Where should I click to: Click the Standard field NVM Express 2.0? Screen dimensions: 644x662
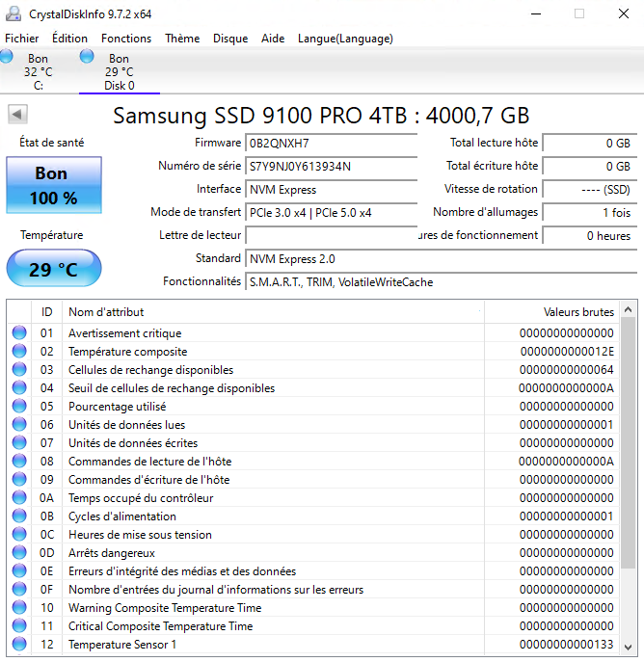[x=441, y=259]
